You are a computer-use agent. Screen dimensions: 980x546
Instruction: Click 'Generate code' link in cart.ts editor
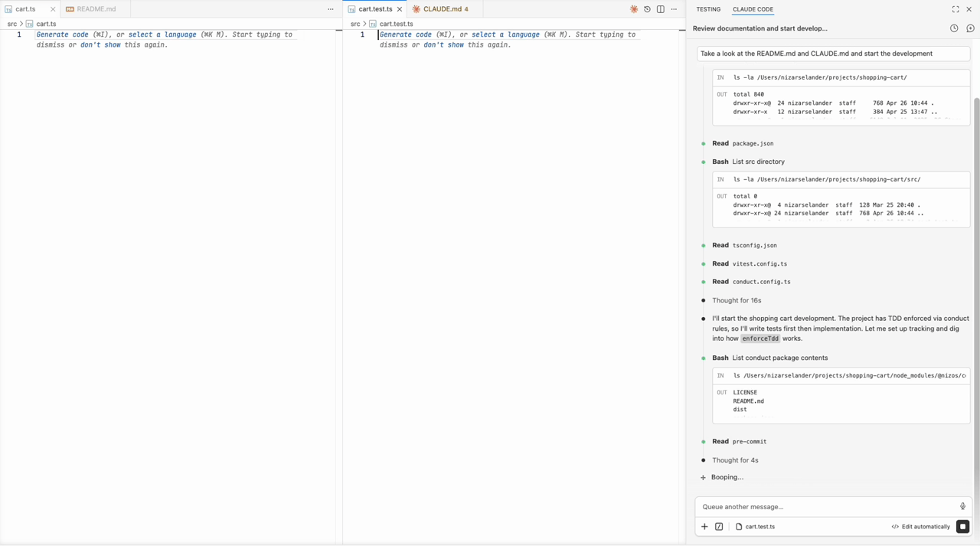click(x=63, y=34)
